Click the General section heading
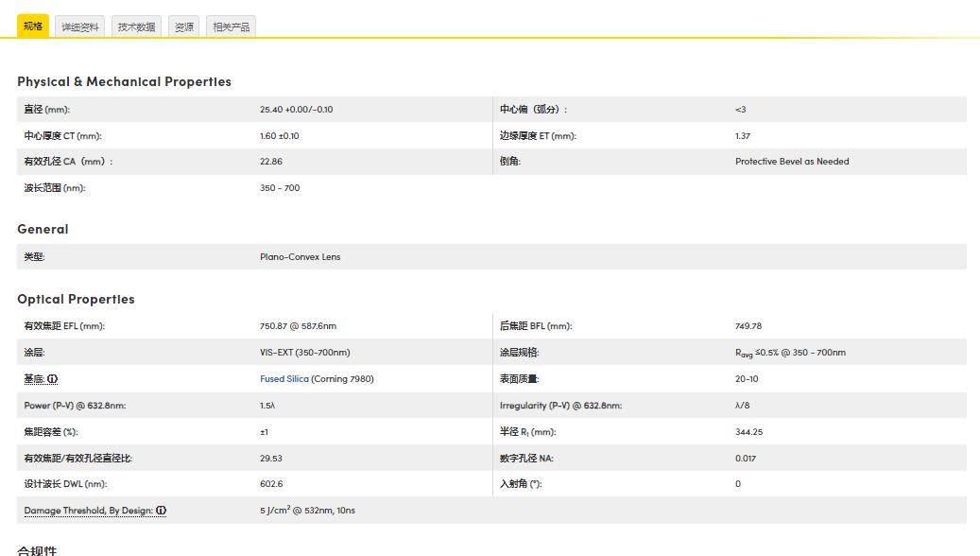Viewport: 980px width, 556px height. pos(43,229)
